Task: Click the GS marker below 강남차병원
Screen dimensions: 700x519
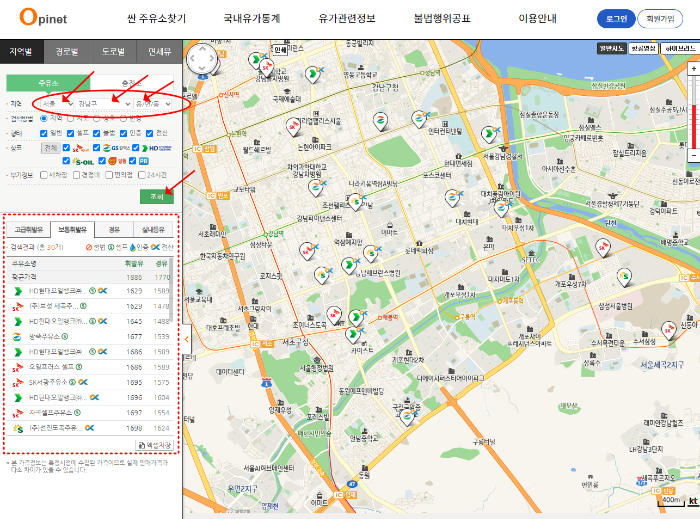Action: [316, 187]
